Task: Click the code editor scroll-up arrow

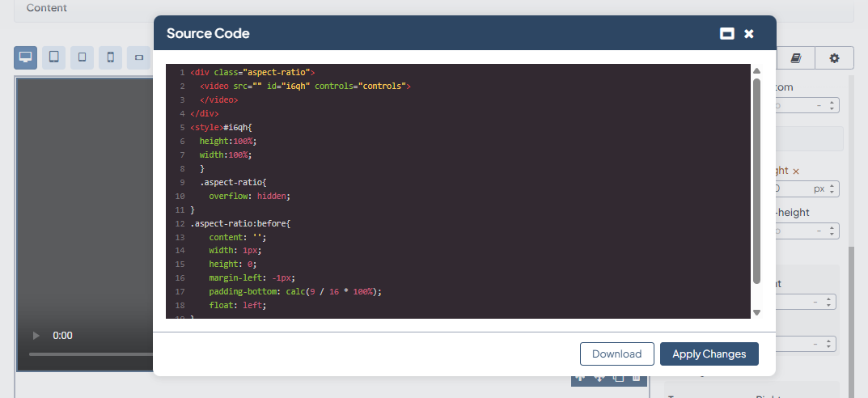Action: [x=756, y=71]
